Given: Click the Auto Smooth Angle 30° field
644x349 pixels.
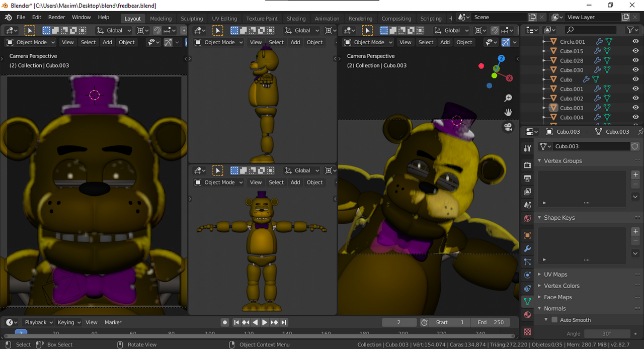Looking at the screenshot, I should pos(607,333).
